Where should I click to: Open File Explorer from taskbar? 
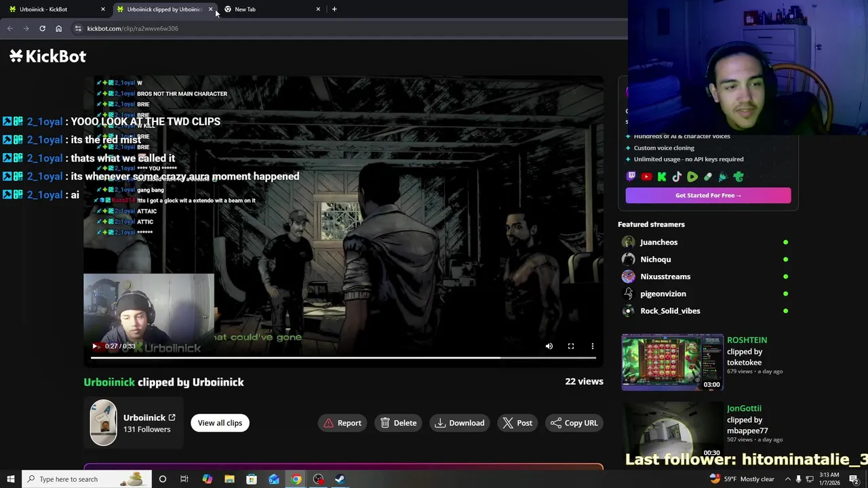(229, 479)
